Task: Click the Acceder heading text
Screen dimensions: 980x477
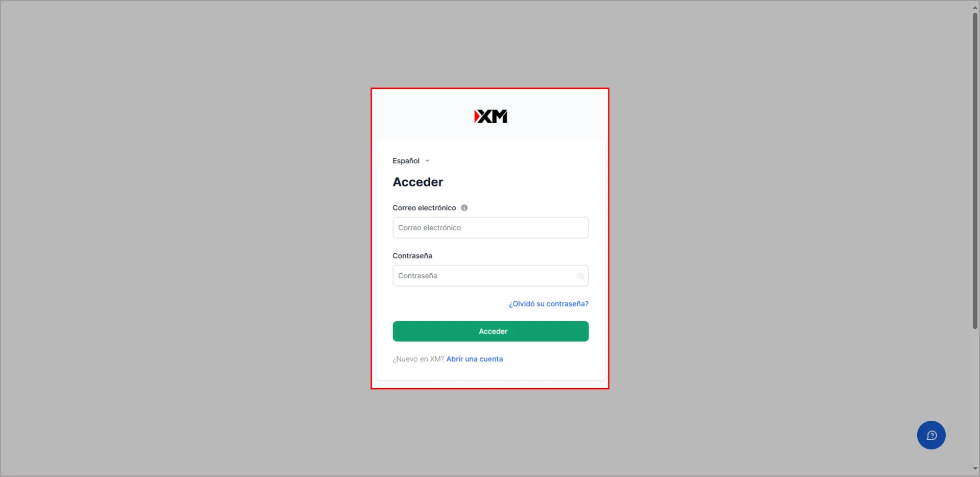Action: pyautogui.click(x=418, y=182)
